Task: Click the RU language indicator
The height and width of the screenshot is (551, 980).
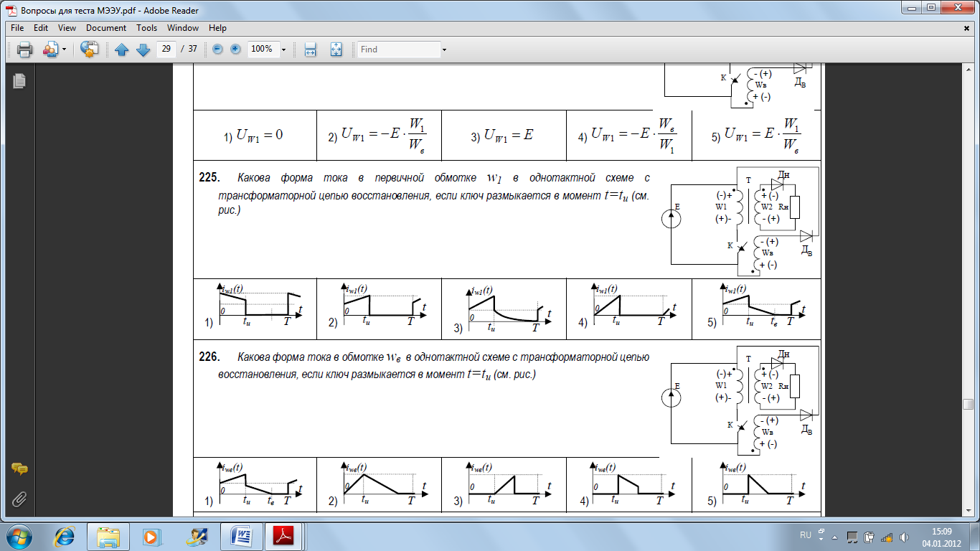Action: click(805, 536)
